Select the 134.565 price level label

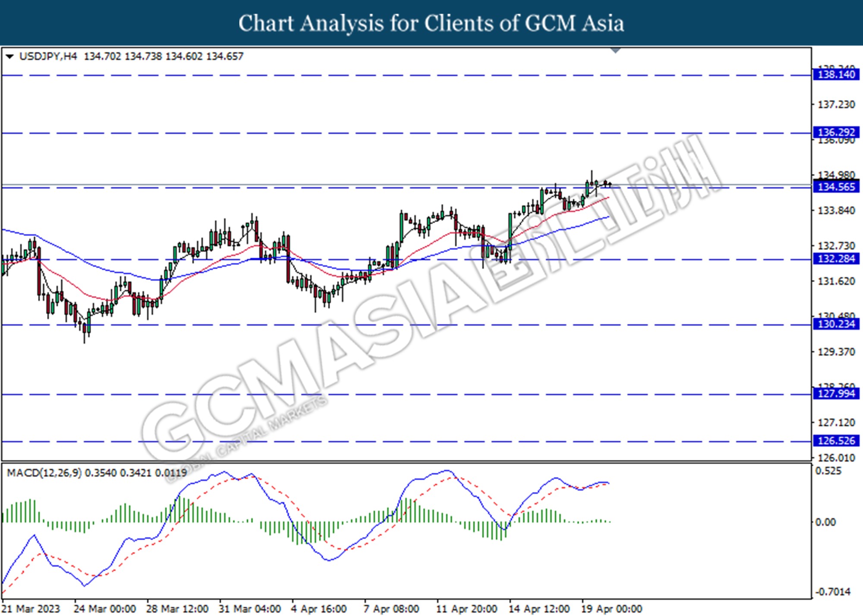coord(836,187)
